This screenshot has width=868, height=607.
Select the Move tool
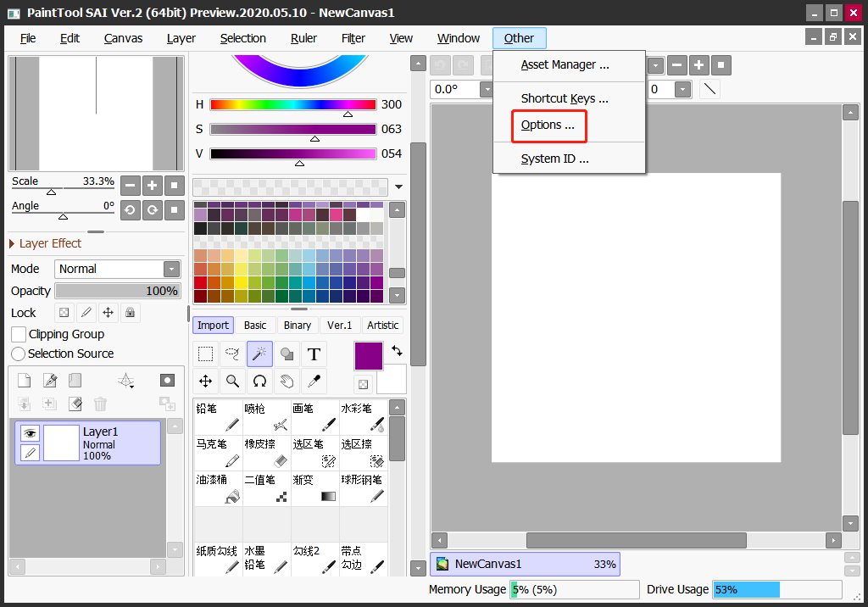pos(205,381)
